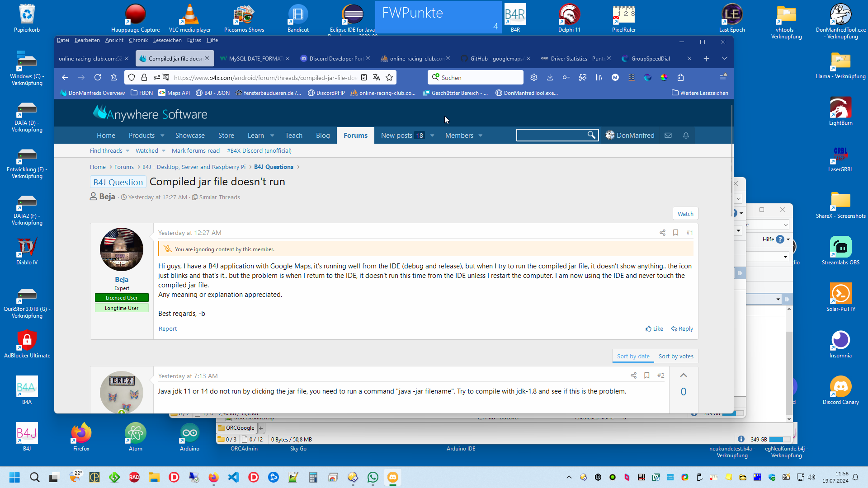Expand the Find threads dropdown
This screenshot has width=868, height=488.
click(x=127, y=151)
